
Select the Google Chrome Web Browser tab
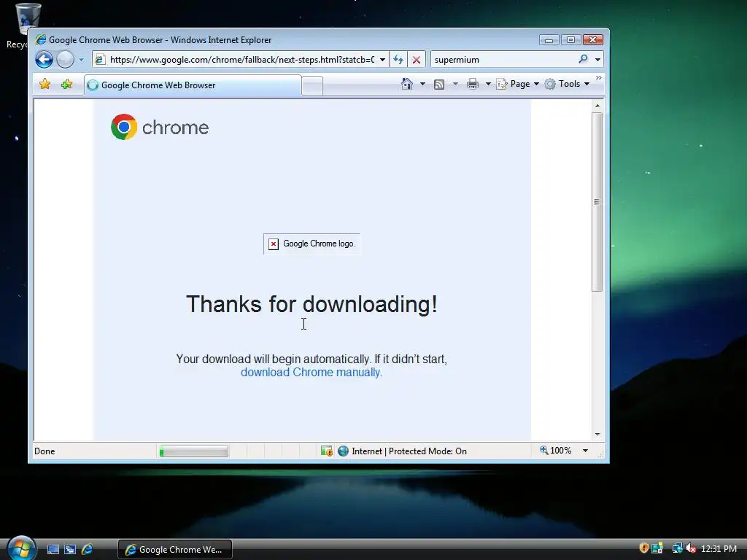pyautogui.click(x=193, y=85)
